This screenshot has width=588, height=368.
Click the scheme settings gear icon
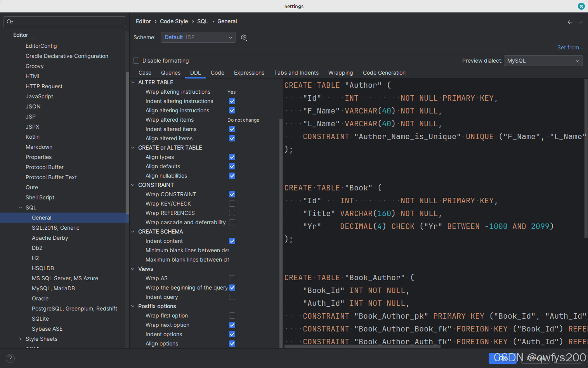244,37
